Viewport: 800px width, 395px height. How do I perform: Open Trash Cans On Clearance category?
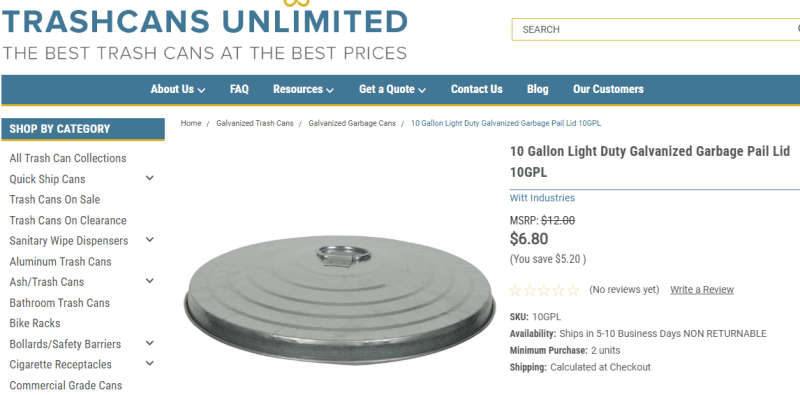[68, 220]
